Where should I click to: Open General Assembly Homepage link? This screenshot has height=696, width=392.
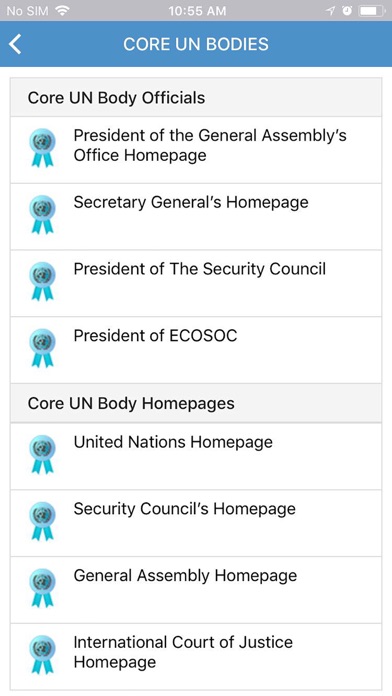coord(196,589)
